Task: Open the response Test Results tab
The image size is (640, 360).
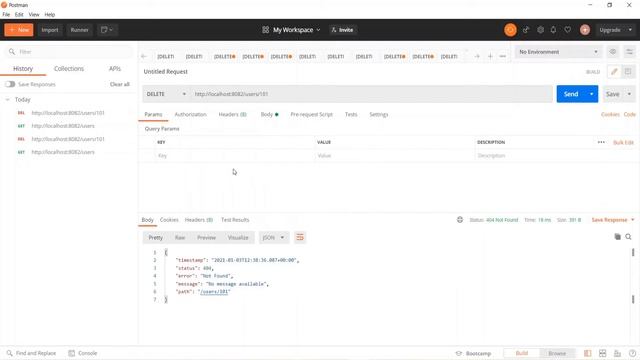Action: pyautogui.click(x=235, y=220)
